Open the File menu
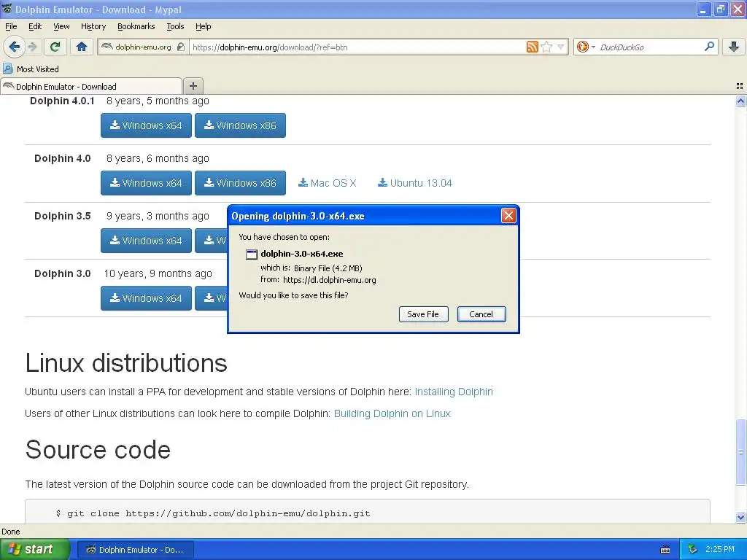This screenshot has height=560, width=747. 11,26
